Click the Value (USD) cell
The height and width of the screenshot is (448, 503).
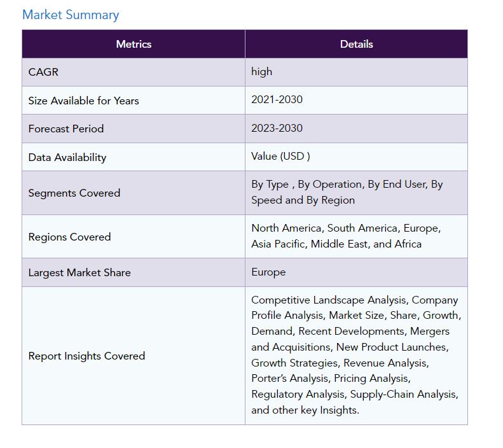[x=280, y=156]
